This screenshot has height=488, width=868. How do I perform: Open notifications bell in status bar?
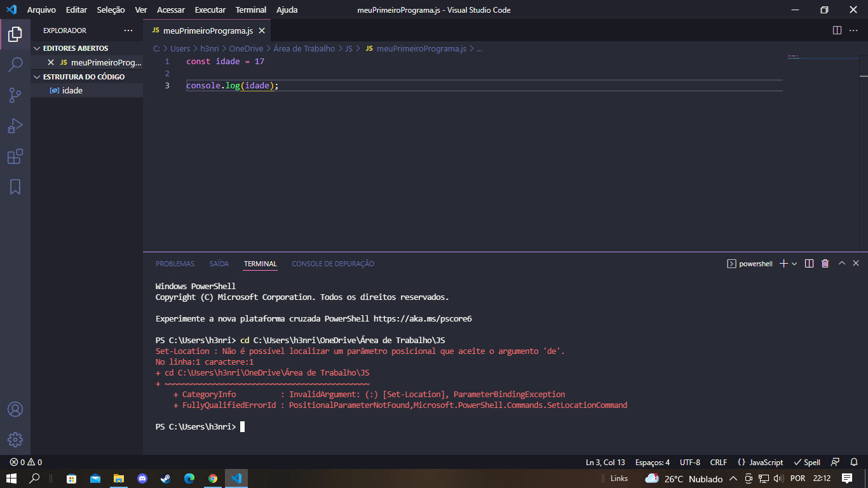click(x=854, y=462)
